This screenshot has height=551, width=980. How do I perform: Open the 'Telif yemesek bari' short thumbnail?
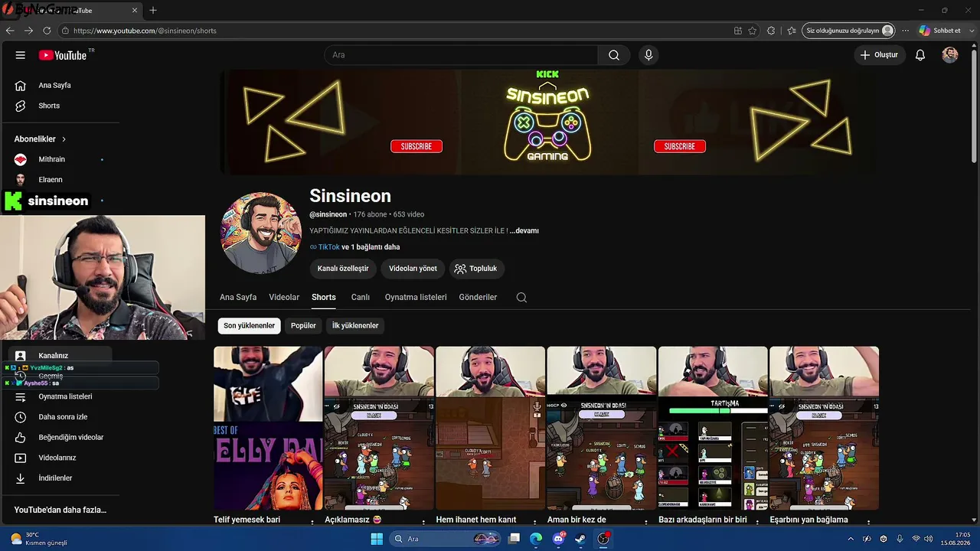coord(268,428)
